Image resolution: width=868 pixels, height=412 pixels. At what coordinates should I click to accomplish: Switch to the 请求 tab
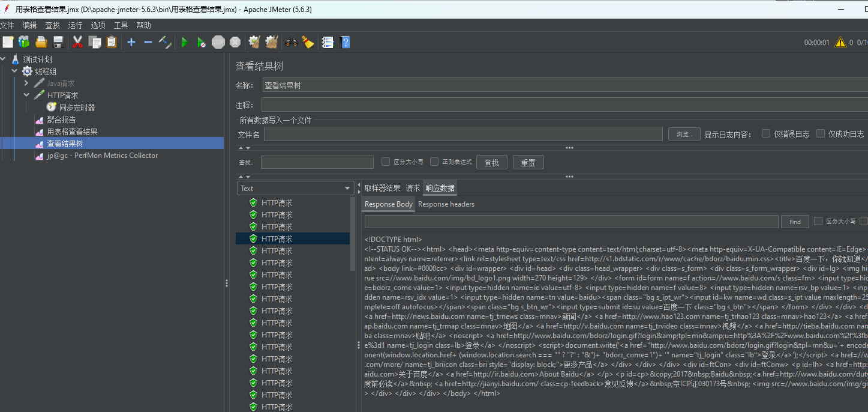coord(413,188)
